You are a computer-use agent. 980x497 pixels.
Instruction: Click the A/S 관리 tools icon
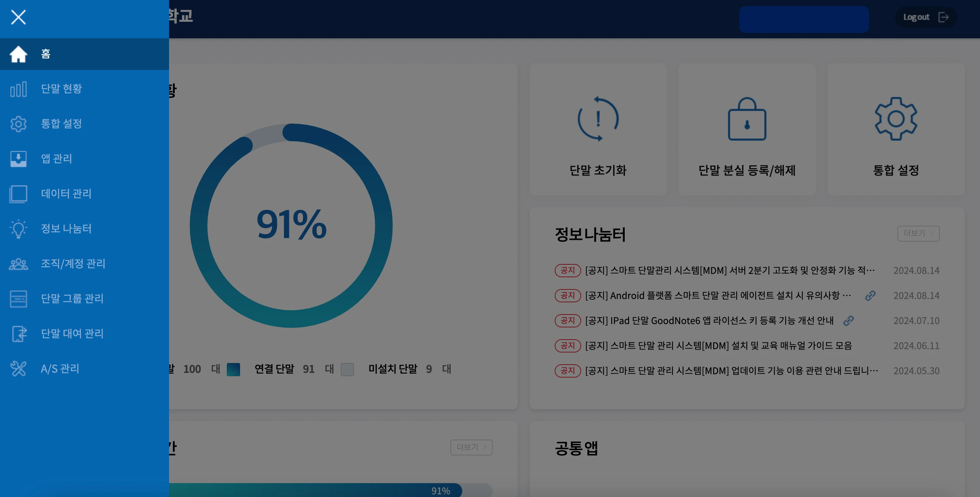pos(18,369)
